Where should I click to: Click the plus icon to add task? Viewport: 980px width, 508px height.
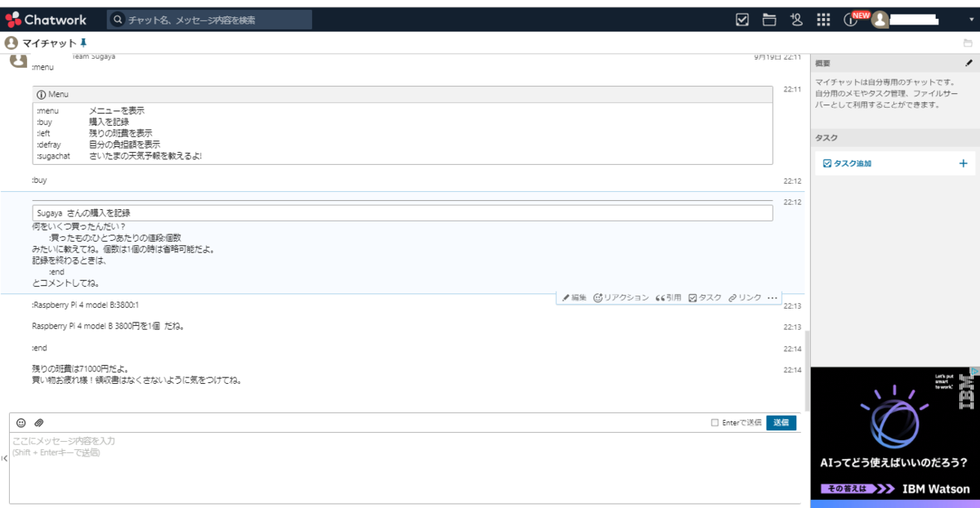(x=963, y=163)
